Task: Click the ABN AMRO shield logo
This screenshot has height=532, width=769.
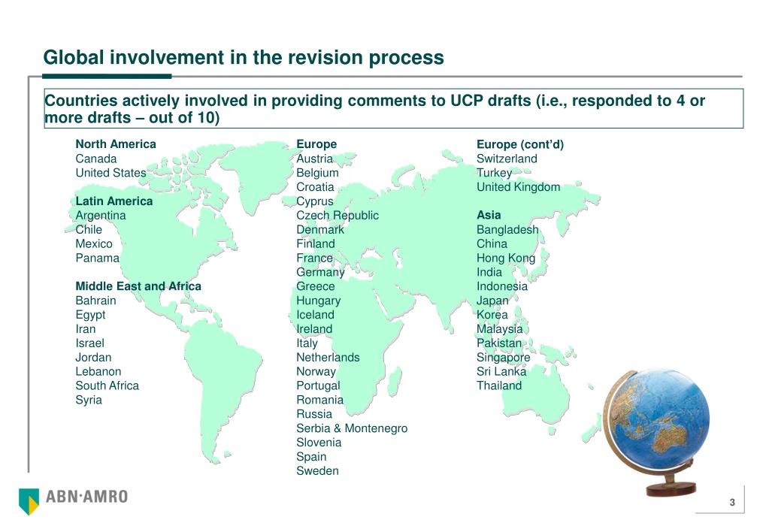Action: 29,501
